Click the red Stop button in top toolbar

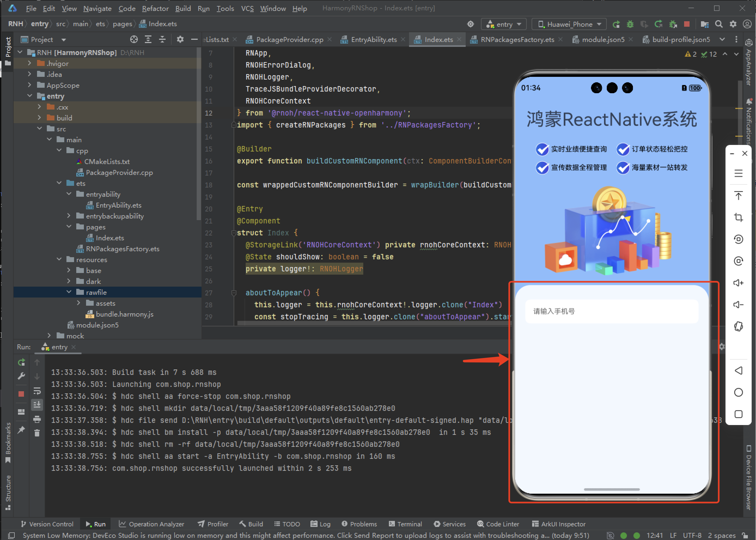coord(687,24)
